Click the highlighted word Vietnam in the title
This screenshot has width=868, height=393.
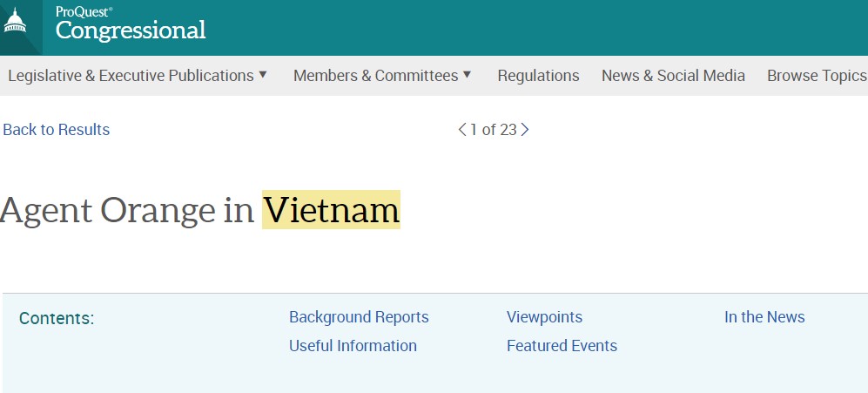tap(331, 210)
